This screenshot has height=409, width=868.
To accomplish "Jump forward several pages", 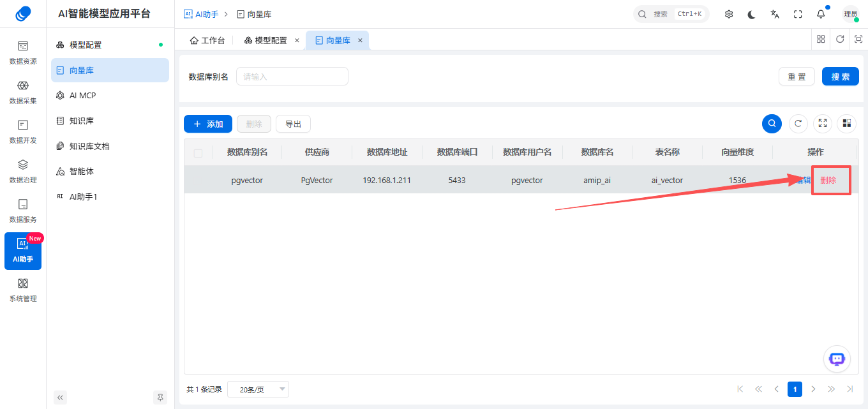I will coord(832,389).
